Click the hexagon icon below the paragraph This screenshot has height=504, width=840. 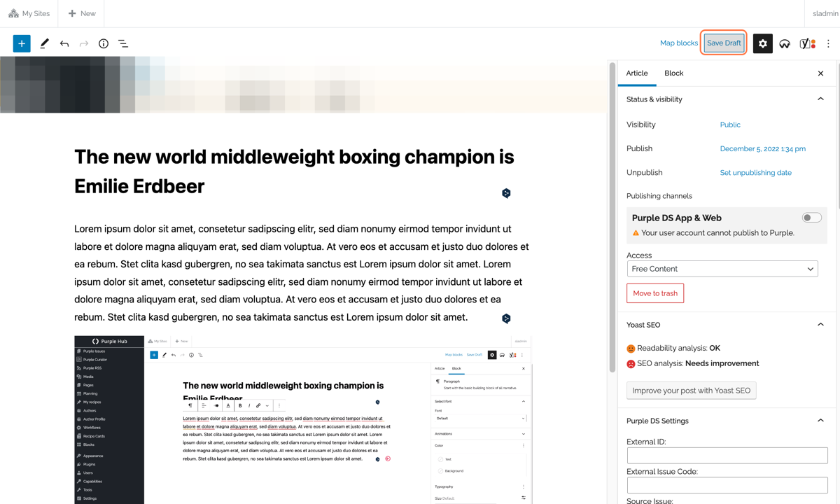tap(506, 318)
